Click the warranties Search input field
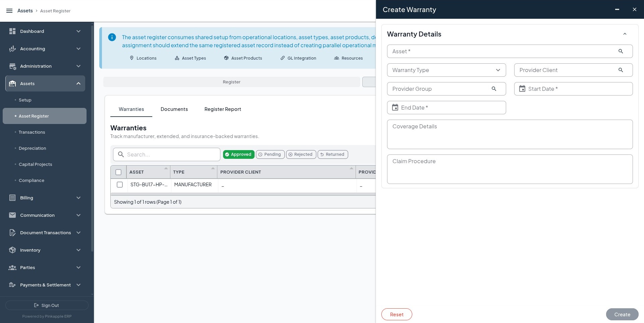The height and width of the screenshot is (323, 644). [167, 154]
